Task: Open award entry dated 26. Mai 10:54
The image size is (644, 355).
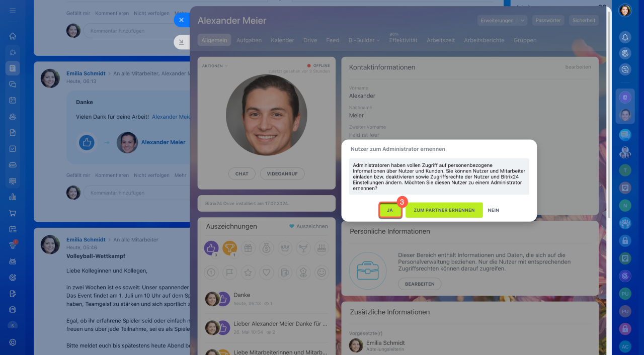Action: click(x=267, y=327)
